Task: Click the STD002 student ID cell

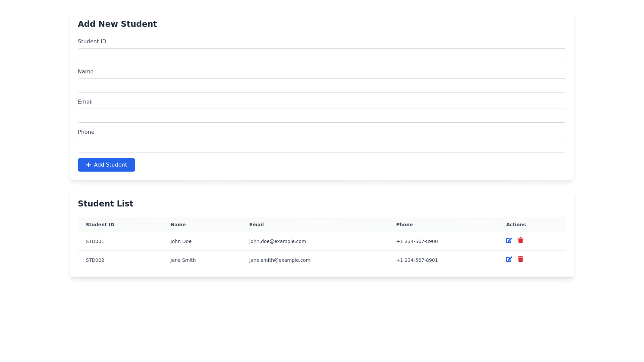Action: (95, 260)
